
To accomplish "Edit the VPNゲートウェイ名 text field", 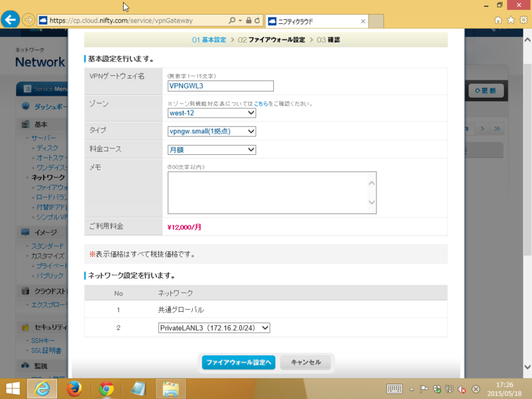I will 221,86.
